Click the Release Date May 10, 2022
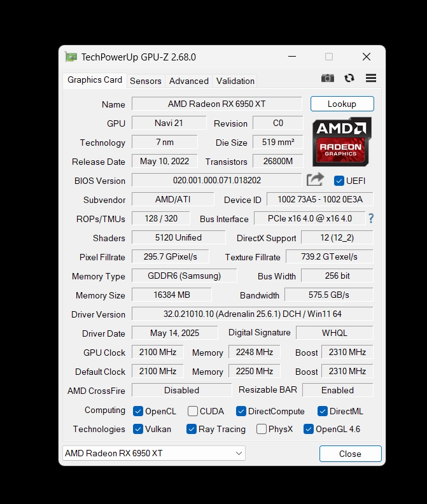This screenshot has height=504, width=427. [x=165, y=161]
